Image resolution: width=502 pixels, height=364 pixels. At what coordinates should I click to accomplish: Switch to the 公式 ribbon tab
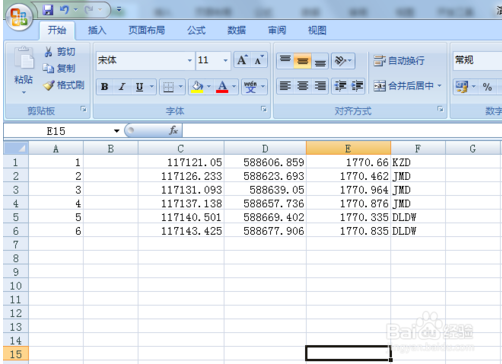pyautogui.click(x=196, y=30)
